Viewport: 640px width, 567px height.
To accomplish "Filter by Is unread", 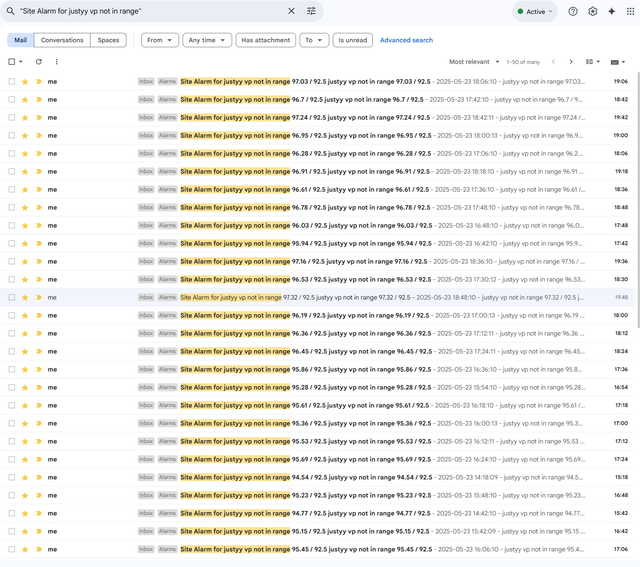I will (x=353, y=40).
